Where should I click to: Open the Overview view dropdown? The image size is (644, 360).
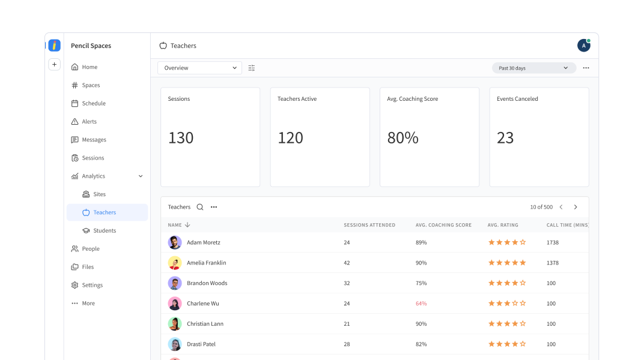[x=199, y=68]
